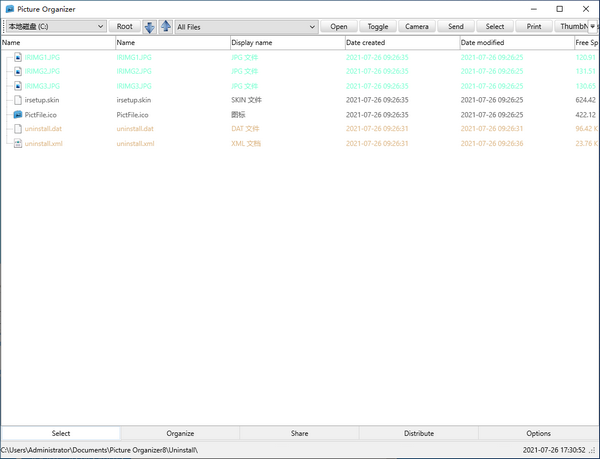Click the down arrow navigation icon
Viewport: 600px width, 459px height.
tap(150, 27)
